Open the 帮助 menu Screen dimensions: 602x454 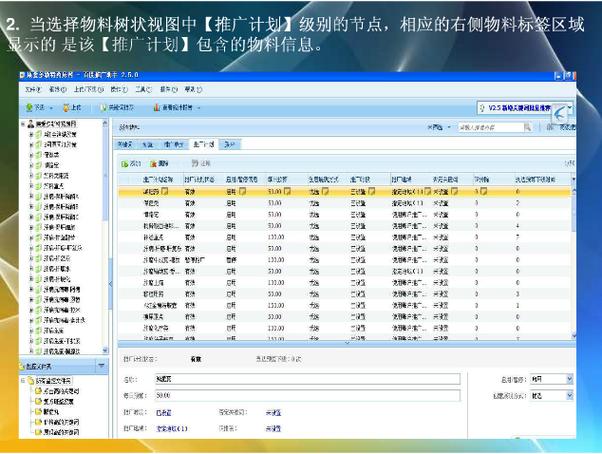click(x=193, y=89)
